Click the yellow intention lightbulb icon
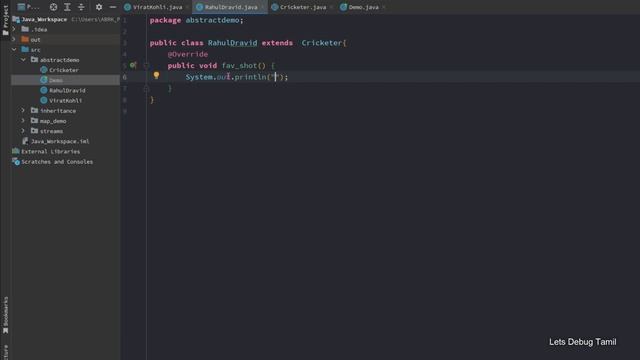The width and height of the screenshot is (640, 360). click(x=156, y=75)
